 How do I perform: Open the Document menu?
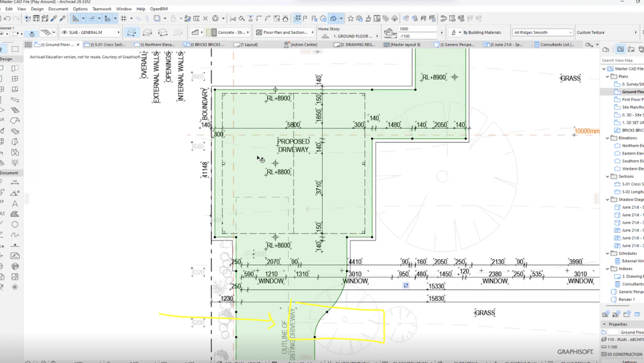coord(58,8)
